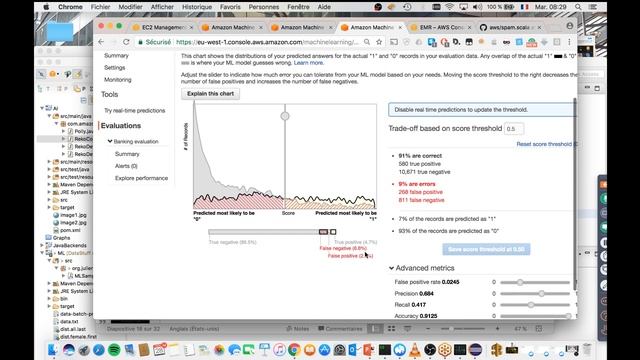
Task: Close the EC2 Management tab
Action: pos(191,27)
